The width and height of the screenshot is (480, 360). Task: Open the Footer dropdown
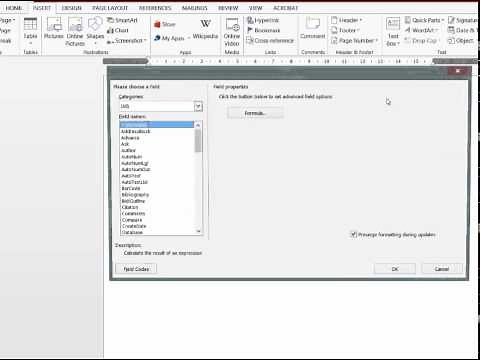click(345, 30)
